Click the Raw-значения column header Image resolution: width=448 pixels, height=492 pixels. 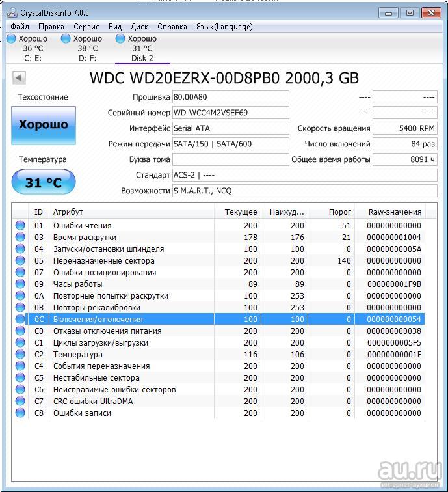tap(390, 212)
